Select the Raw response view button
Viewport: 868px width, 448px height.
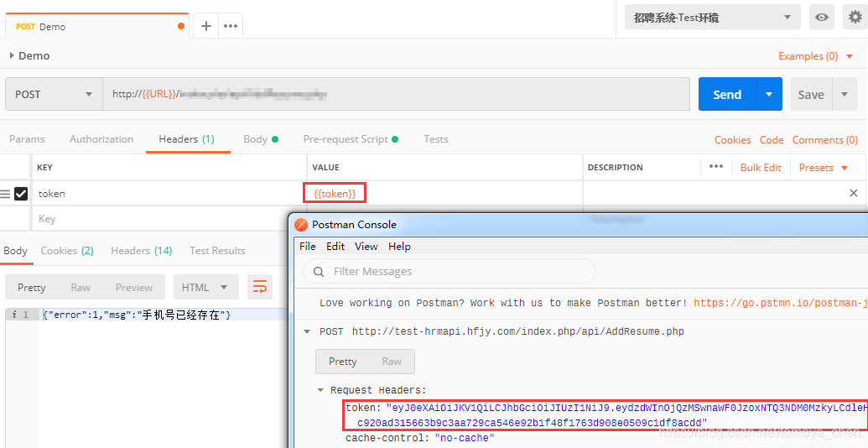click(x=81, y=287)
